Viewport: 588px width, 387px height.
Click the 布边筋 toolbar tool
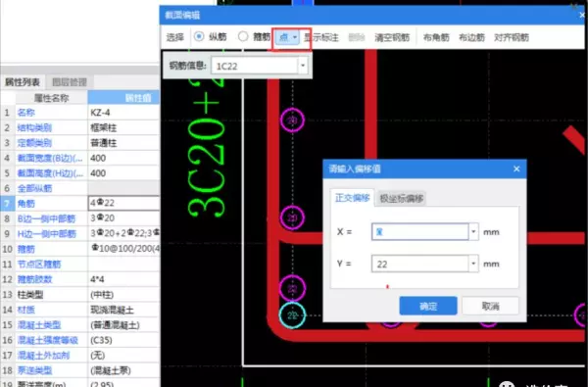pyautogui.click(x=471, y=37)
